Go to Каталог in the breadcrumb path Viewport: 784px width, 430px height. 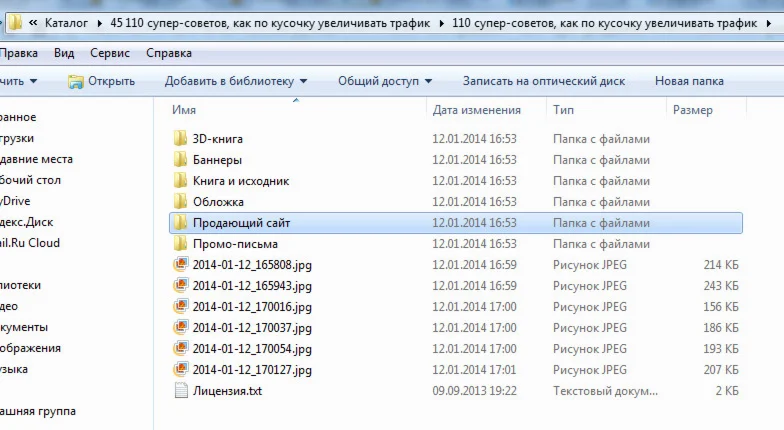(66, 23)
